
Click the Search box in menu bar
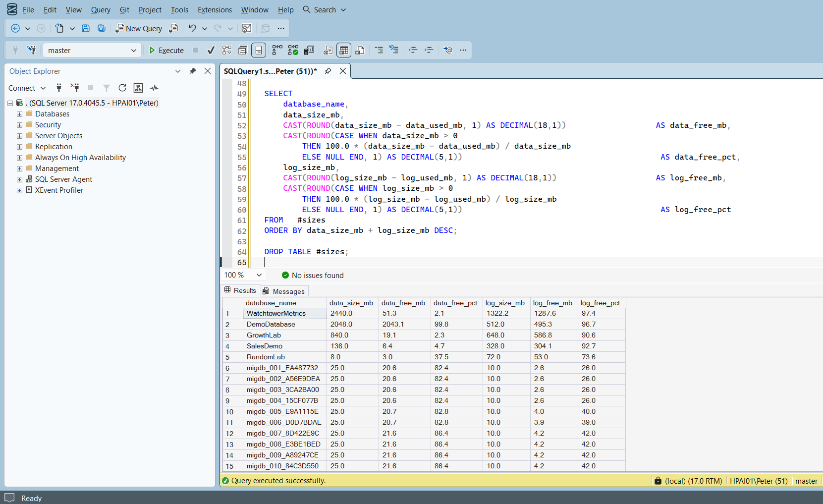pos(325,9)
